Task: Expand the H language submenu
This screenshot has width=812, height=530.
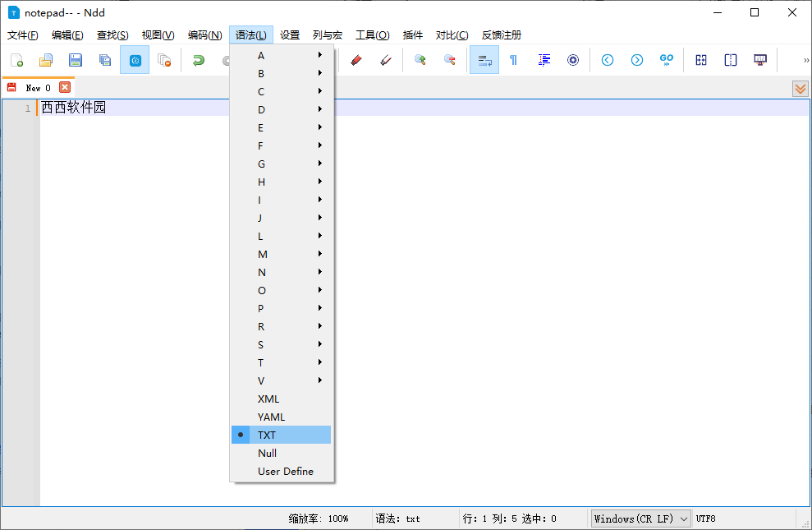Action: [x=281, y=182]
